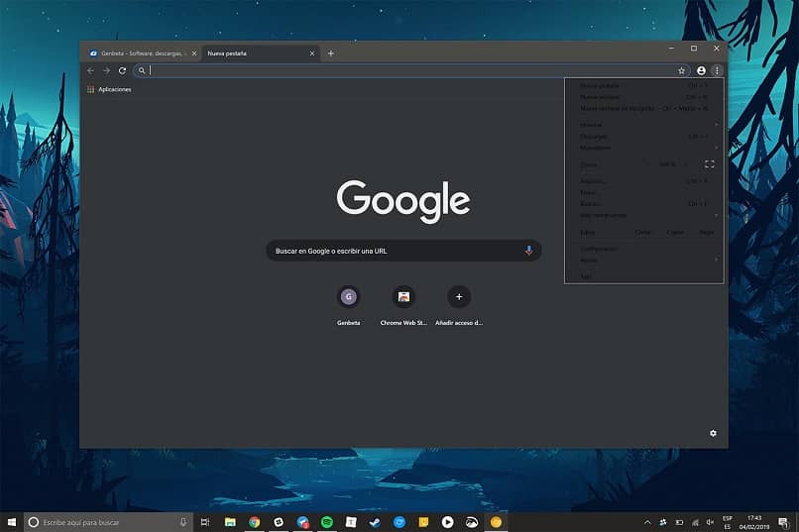The height and width of the screenshot is (532, 799).
Task: Open Task View from the taskbar
Action: coord(205,522)
